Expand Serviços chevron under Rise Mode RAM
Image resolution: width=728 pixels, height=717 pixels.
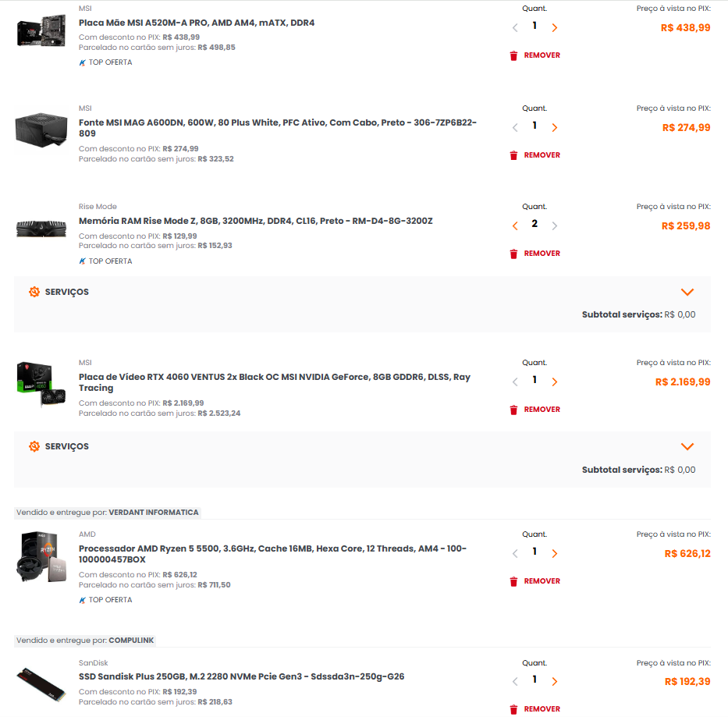point(687,292)
